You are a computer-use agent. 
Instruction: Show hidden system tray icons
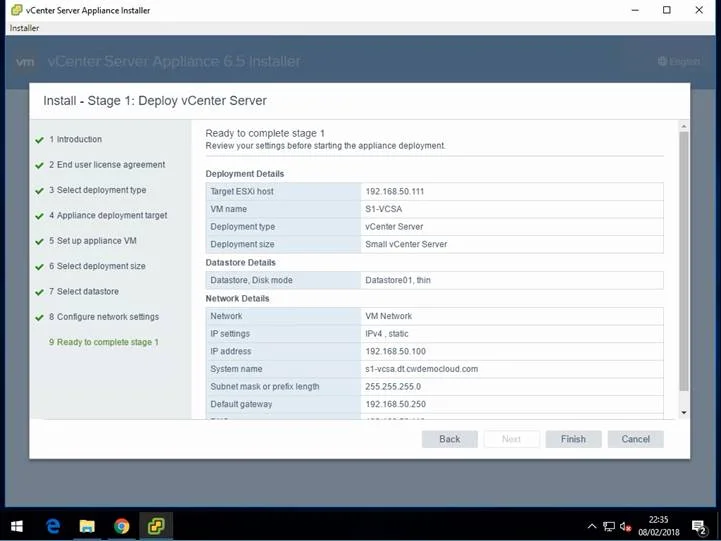tap(592, 526)
